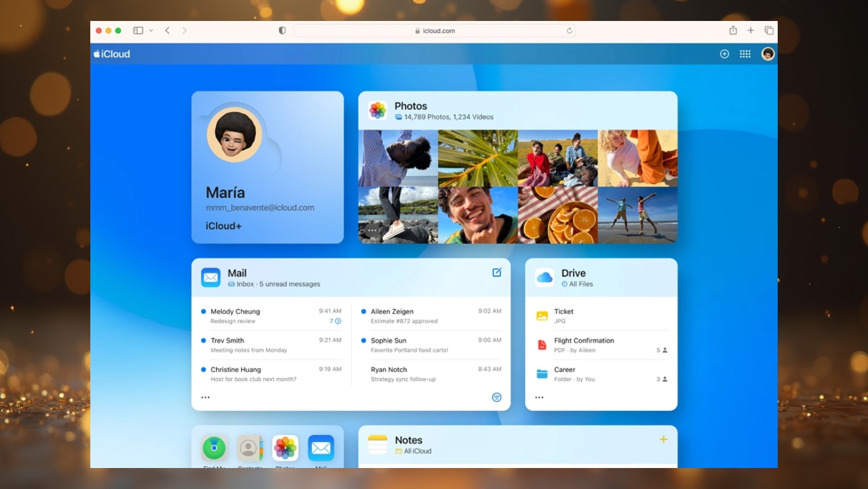Open Photos icon in the apps tile
The height and width of the screenshot is (489, 868).
coord(286,448)
